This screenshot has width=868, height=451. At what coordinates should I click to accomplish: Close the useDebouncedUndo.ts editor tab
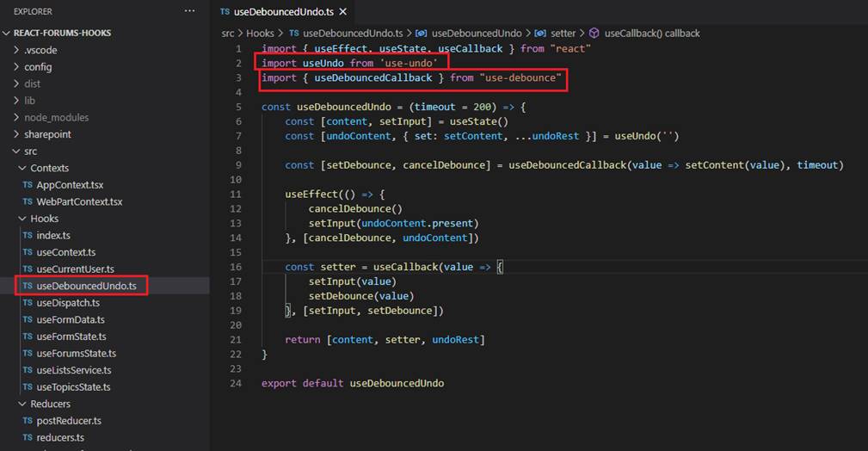tap(342, 12)
